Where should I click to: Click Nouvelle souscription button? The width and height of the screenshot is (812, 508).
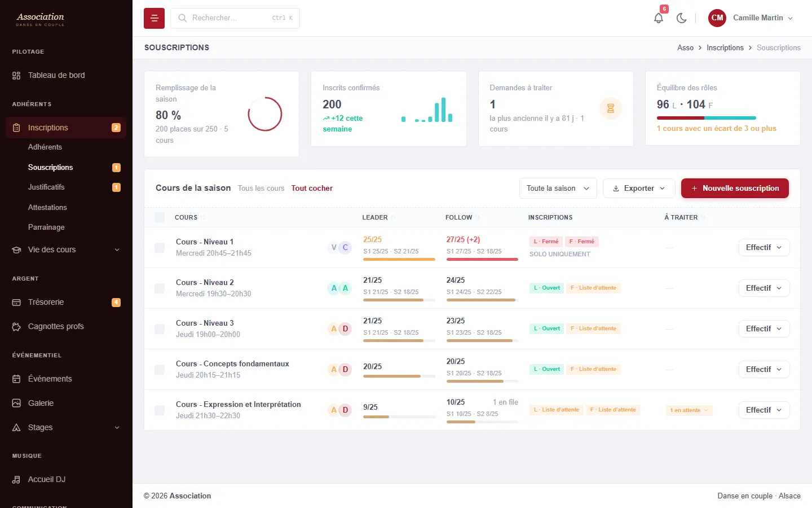pos(735,189)
